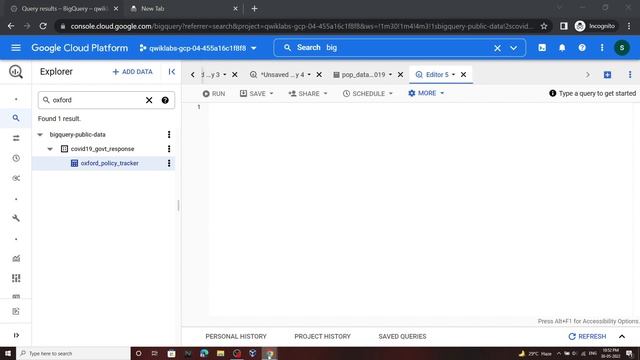
Task: Open the help question mark menu
Action: coord(582,48)
